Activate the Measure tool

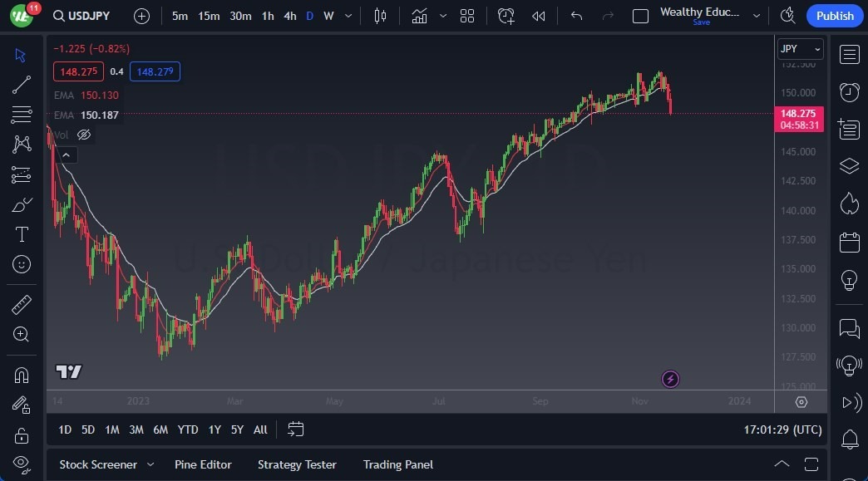(x=21, y=304)
